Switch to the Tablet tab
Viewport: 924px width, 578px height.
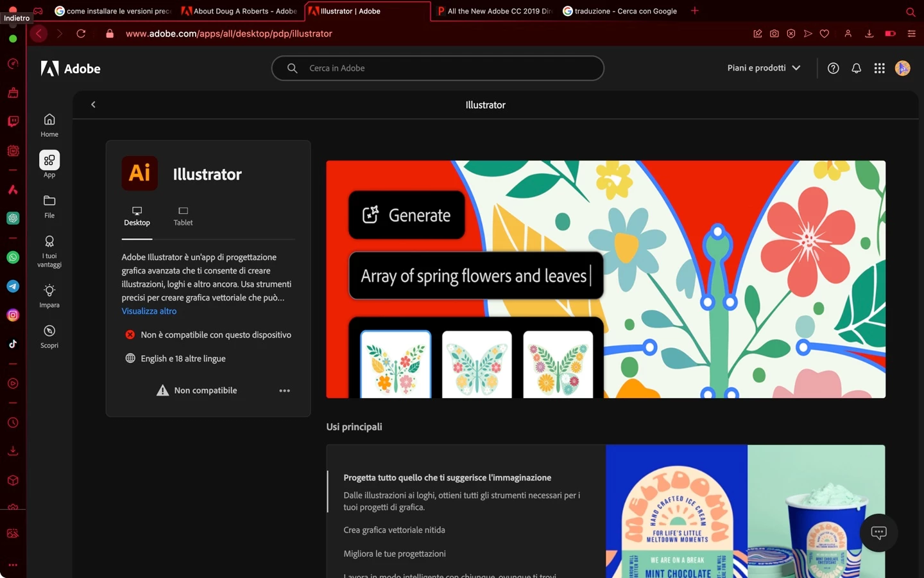pyautogui.click(x=183, y=216)
